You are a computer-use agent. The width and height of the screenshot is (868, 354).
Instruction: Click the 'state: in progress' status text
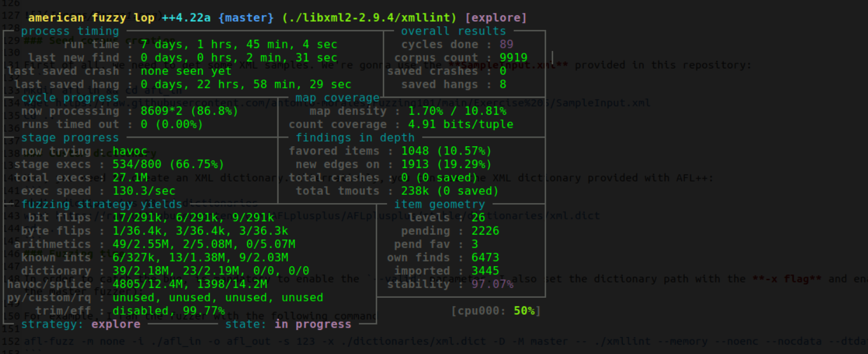(x=288, y=324)
